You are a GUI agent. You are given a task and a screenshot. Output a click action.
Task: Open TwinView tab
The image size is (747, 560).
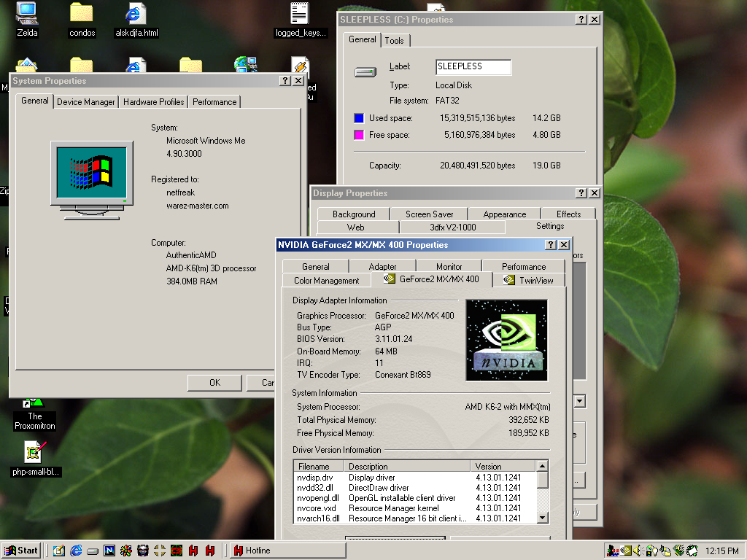coord(530,281)
